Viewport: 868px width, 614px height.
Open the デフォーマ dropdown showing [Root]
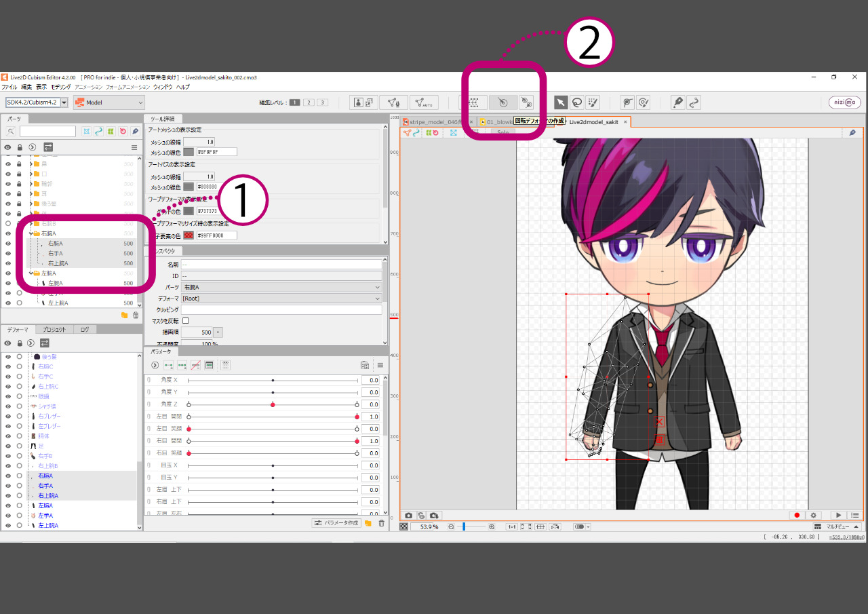coord(281,299)
